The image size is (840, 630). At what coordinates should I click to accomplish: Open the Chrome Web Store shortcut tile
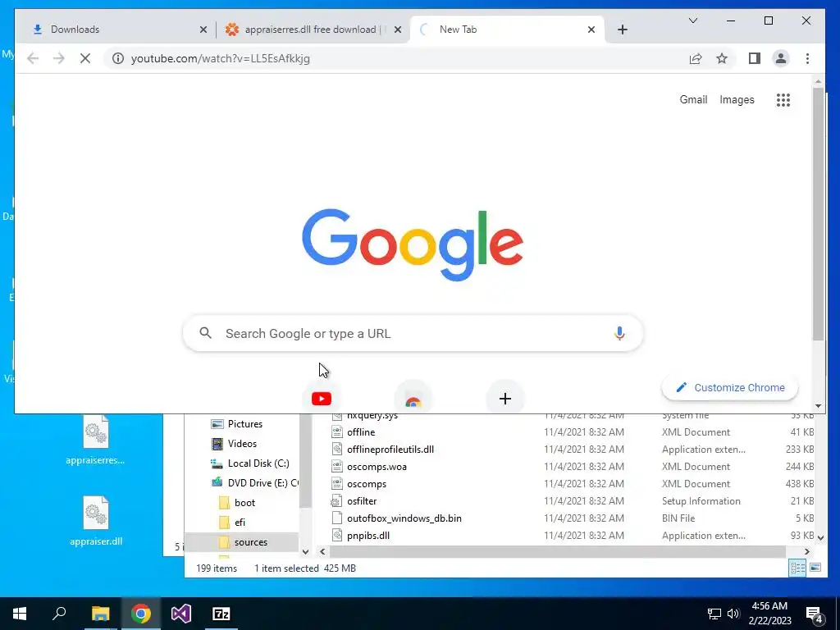click(413, 399)
